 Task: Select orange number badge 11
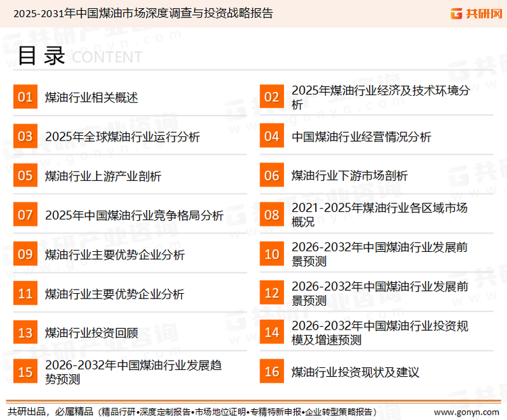(25, 293)
